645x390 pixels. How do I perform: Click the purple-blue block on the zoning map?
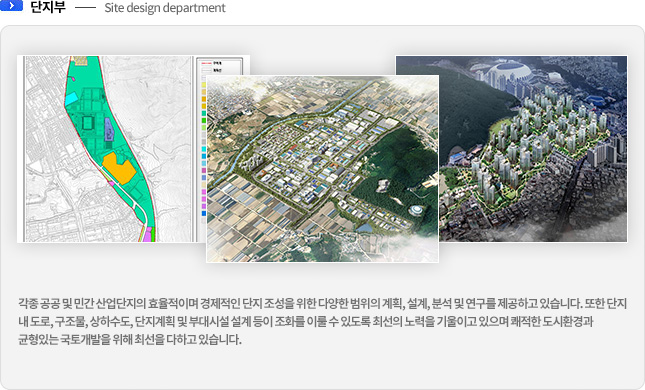click(x=109, y=129)
